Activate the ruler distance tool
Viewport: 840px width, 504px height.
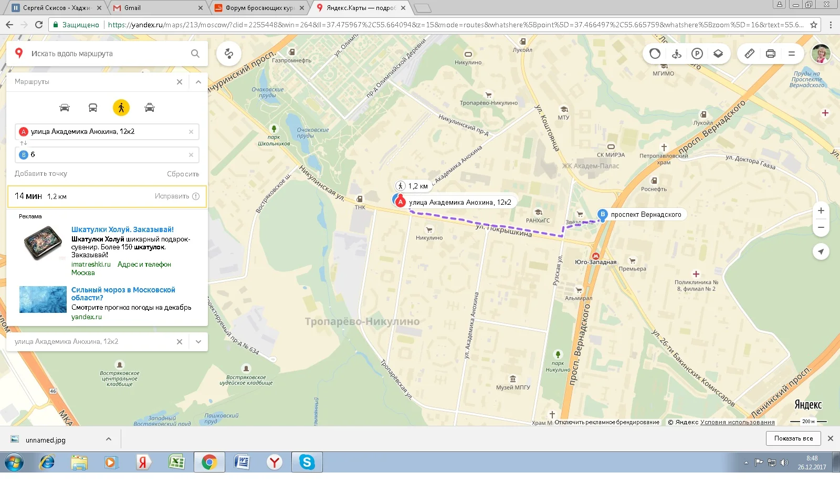(x=750, y=54)
